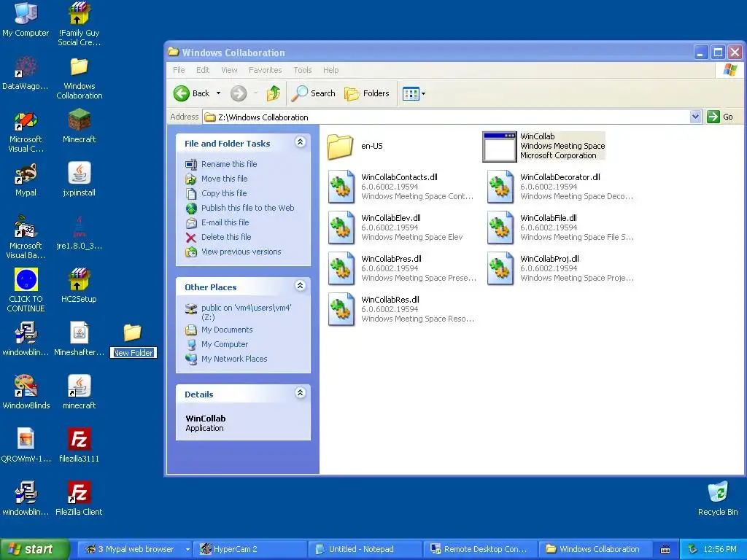Switch to HyperCam 2 taskbar button
This screenshot has height=560, width=747.
pyautogui.click(x=251, y=549)
